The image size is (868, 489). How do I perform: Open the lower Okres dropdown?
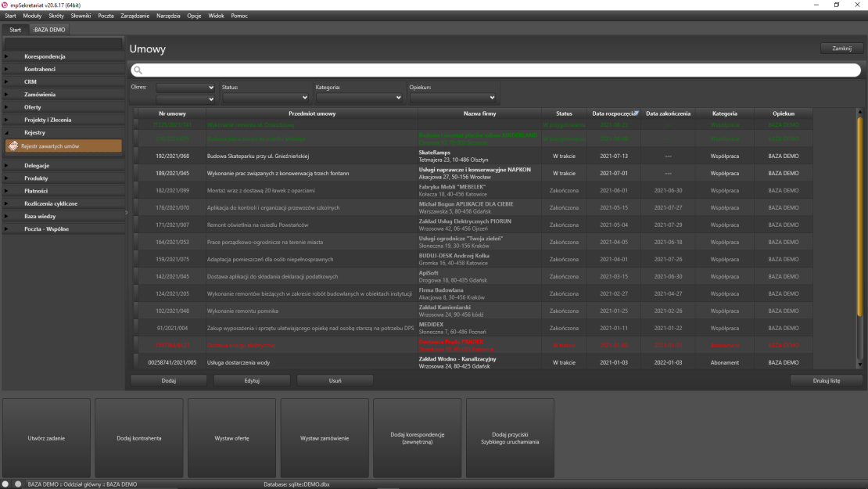click(x=185, y=99)
